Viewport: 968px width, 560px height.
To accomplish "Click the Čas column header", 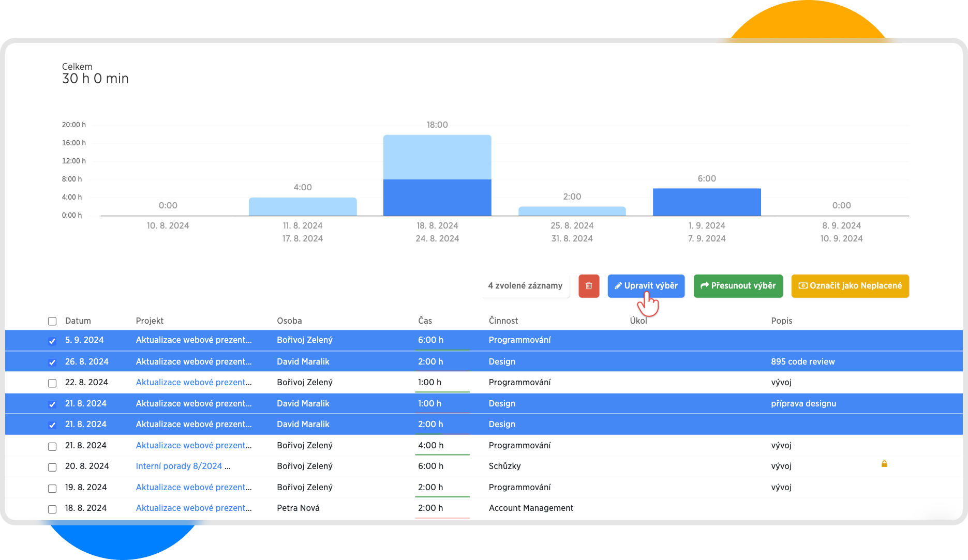I will click(425, 321).
